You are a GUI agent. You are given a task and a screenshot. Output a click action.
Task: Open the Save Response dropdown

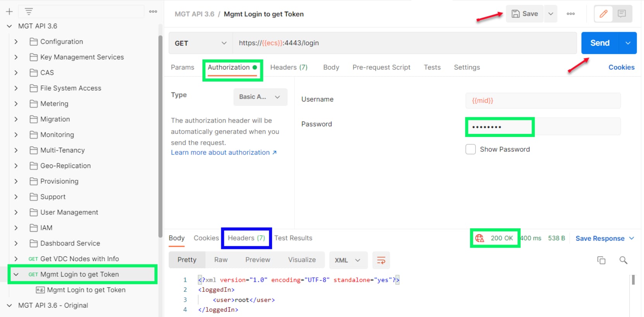(605, 238)
